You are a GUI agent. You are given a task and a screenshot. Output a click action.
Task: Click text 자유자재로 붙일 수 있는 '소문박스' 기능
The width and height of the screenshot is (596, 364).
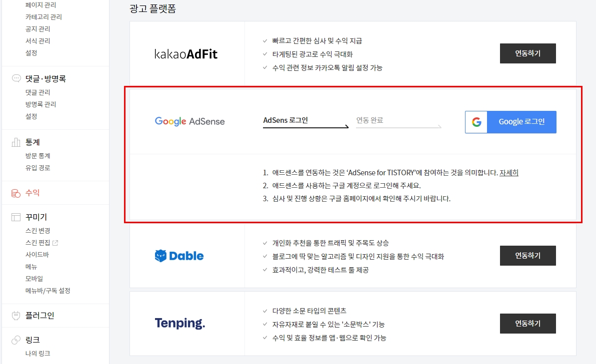click(x=328, y=325)
